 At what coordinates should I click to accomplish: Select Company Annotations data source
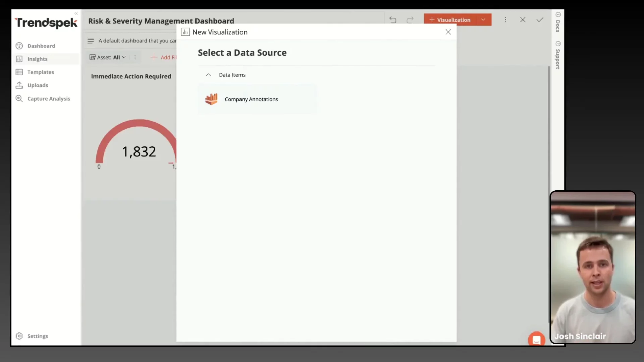[251, 99]
